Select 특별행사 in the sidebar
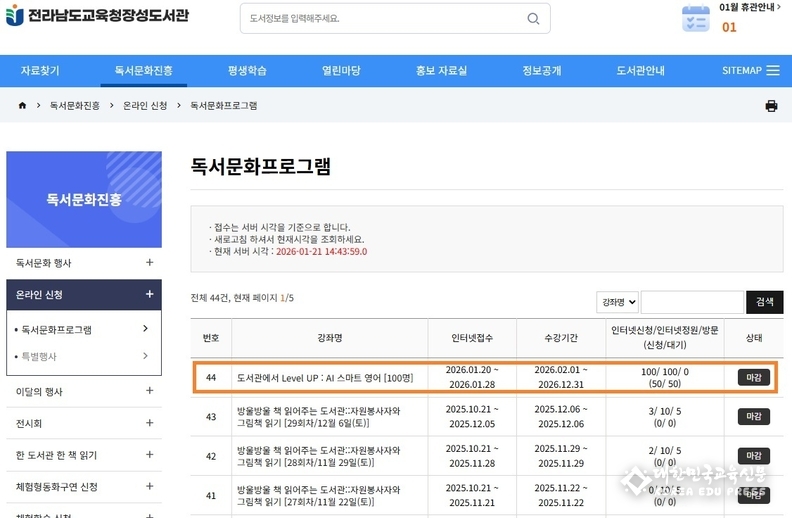 click(x=40, y=356)
